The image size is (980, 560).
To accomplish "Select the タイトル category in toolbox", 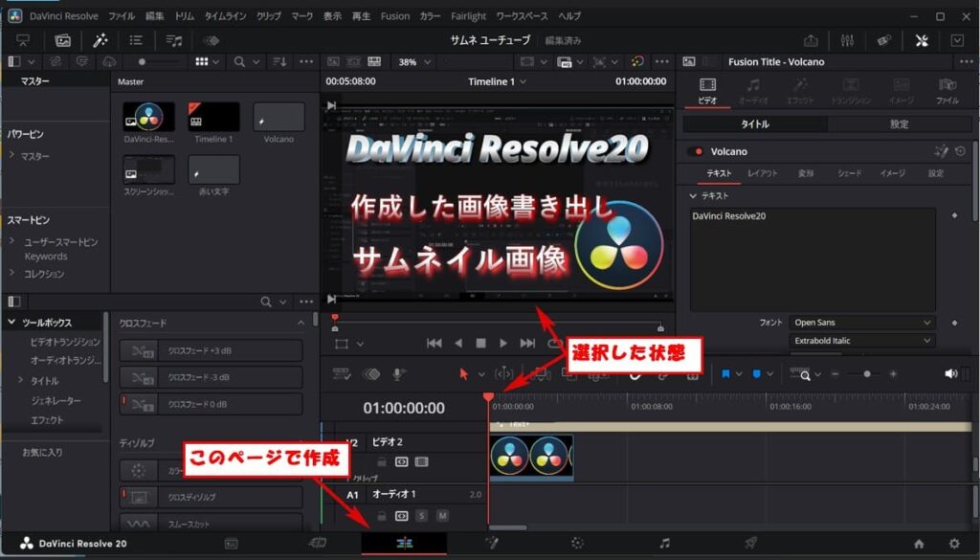I will click(44, 381).
